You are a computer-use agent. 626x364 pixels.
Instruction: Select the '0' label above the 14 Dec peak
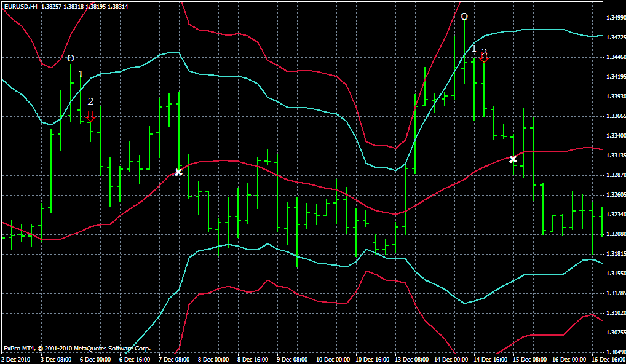pos(464,17)
